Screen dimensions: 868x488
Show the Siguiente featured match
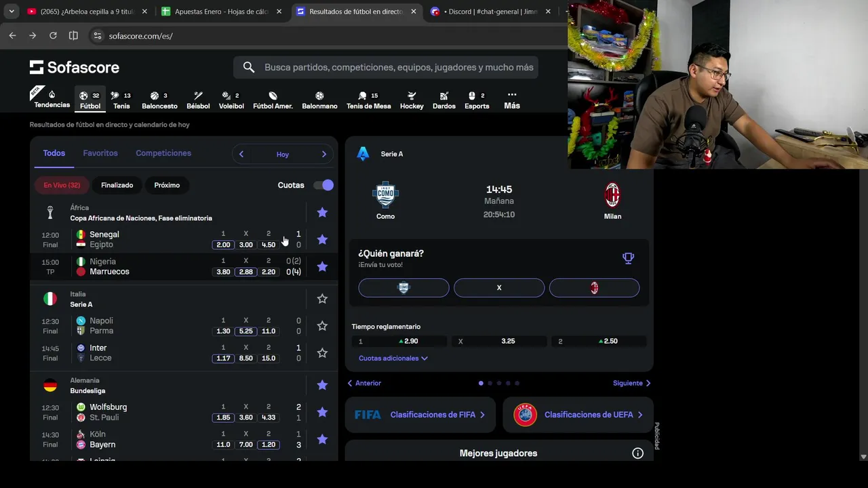point(632,383)
